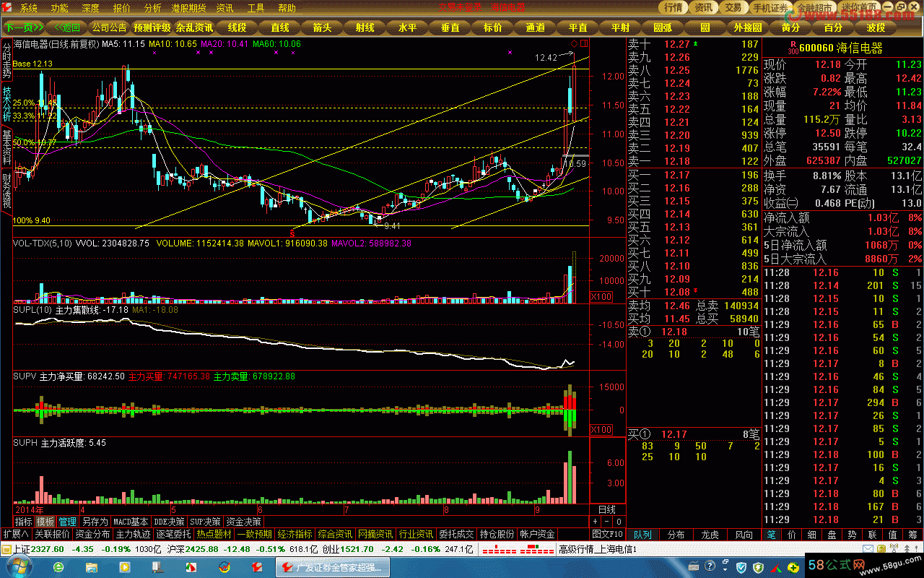Click the <<返回 back button
The height and width of the screenshot is (578, 924).
[67, 28]
